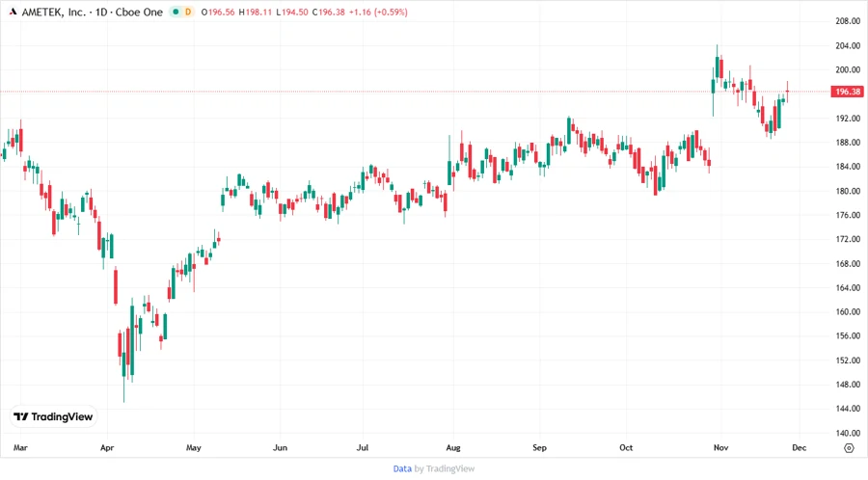Image resolution: width=868 pixels, height=480 pixels.
Task: Click the 148.00 price axis label
Action: click(x=848, y=385)
